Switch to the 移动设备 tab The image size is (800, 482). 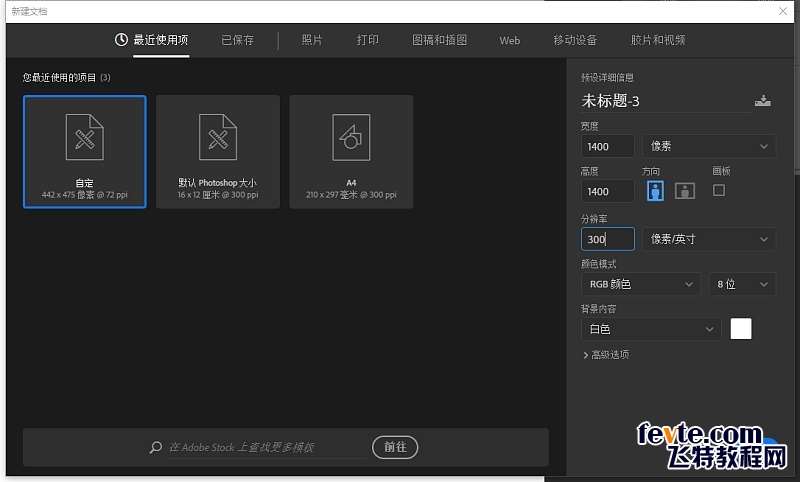click(575, 40)
